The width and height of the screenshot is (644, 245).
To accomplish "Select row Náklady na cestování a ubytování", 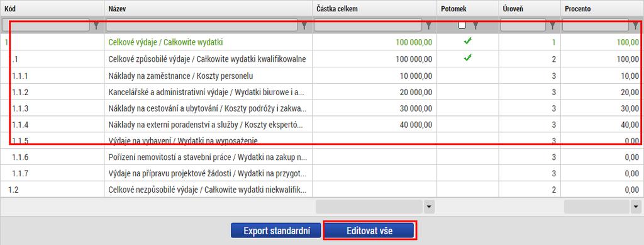I will click(x=322, y=108).
